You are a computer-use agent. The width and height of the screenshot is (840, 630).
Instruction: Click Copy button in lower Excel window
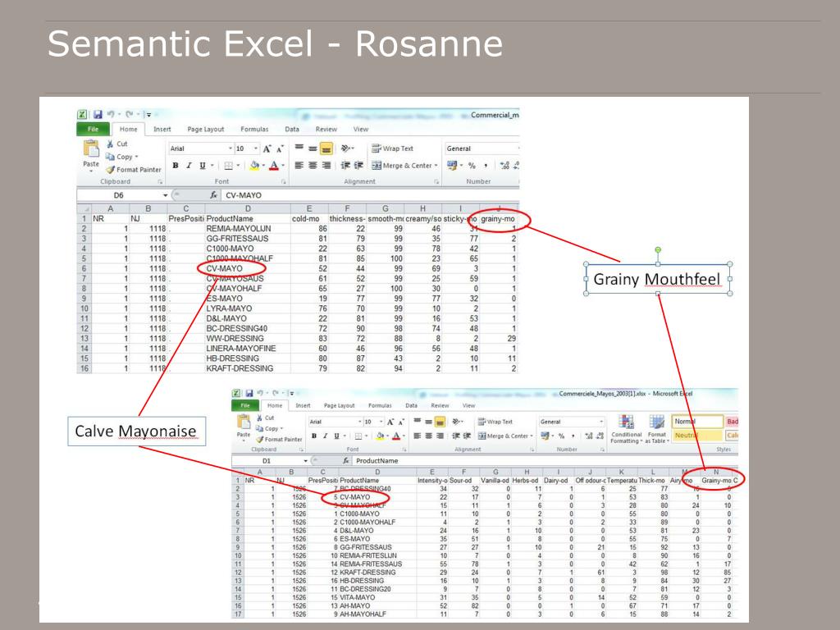(268, 428)
